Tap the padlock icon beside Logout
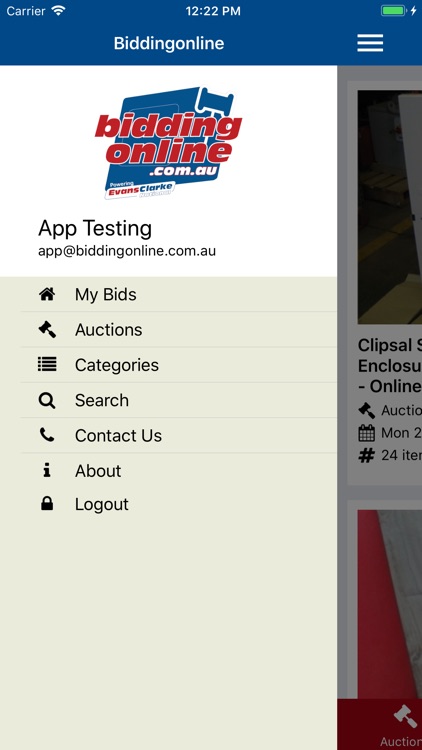 (x=47, y=504)
